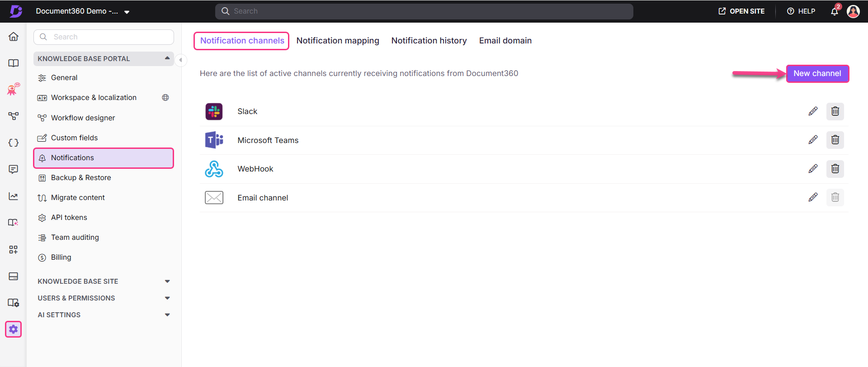Collapse the settings sidebar panel

(181, 60)
